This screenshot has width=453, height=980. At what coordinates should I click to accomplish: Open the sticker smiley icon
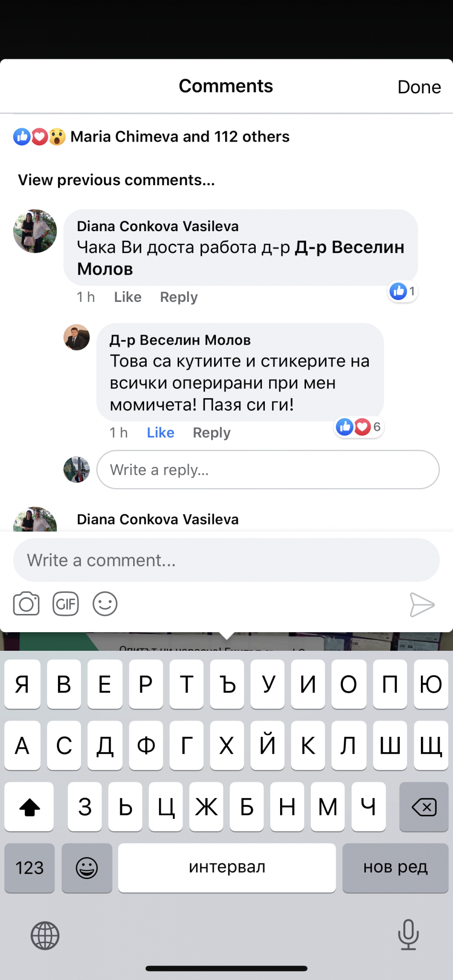pos(105,604)
